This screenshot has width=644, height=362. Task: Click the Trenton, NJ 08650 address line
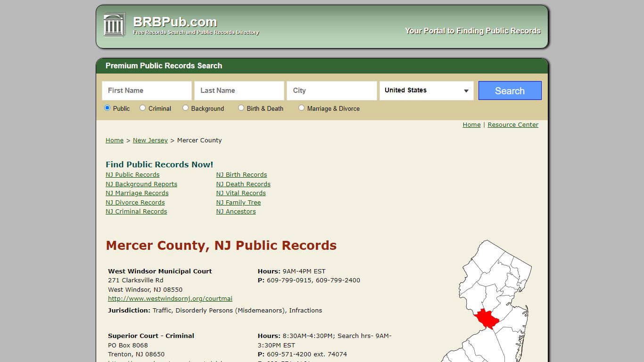pyautogui.click(x=136, y=354)
